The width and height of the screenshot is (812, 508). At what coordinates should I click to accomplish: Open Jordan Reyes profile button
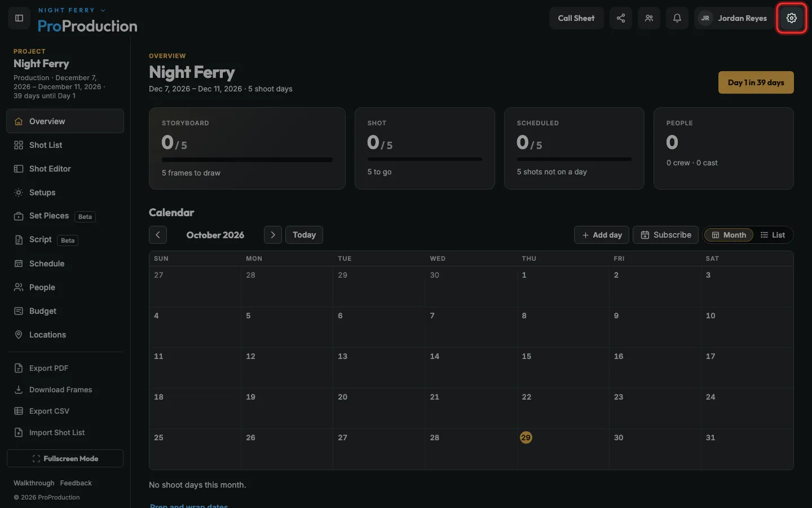(734, 18)
